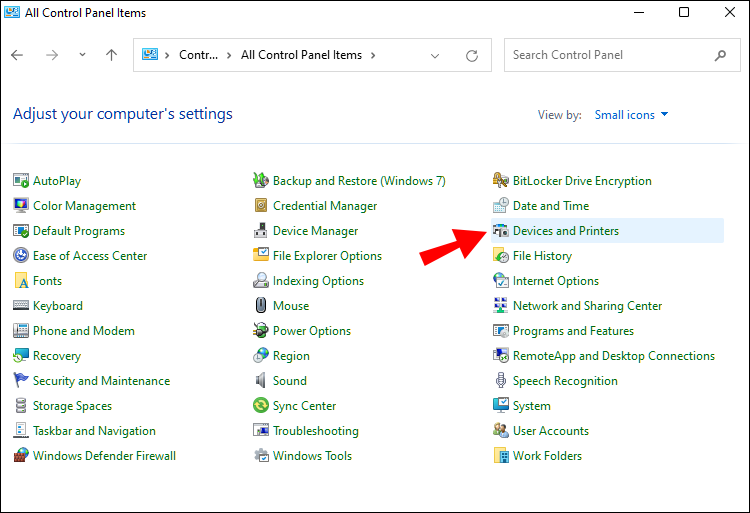Expand the address bar history dropdown
The image size is (750, 513).
pyautogui.click(x=434, y=56)
